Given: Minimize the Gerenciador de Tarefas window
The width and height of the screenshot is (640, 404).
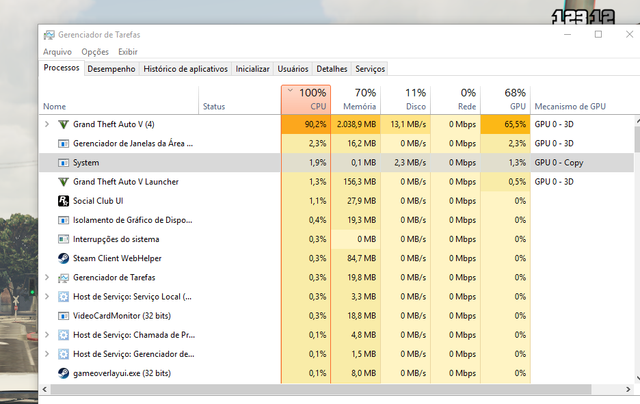Looking at the screenshot, I should tap(567, 34).
